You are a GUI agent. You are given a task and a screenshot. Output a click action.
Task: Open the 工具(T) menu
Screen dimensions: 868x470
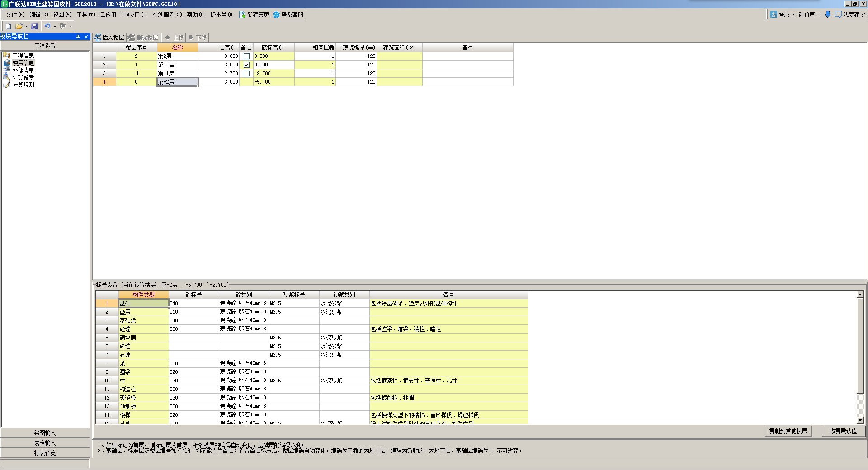click(85, 14)
